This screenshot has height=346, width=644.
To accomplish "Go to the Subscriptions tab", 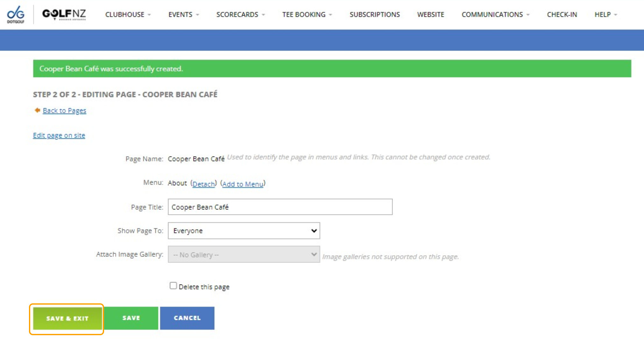I will click(375, 15).
